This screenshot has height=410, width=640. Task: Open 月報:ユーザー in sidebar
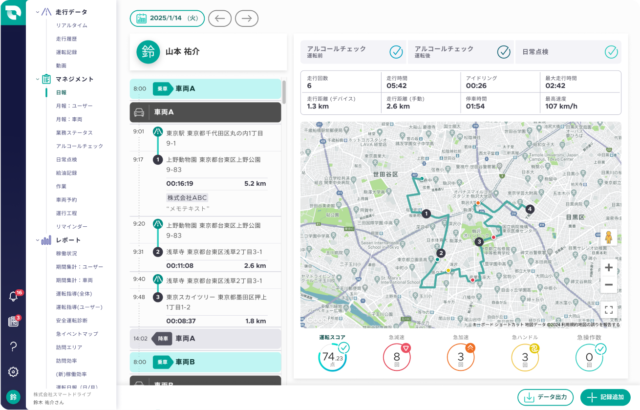coord(74,106)
